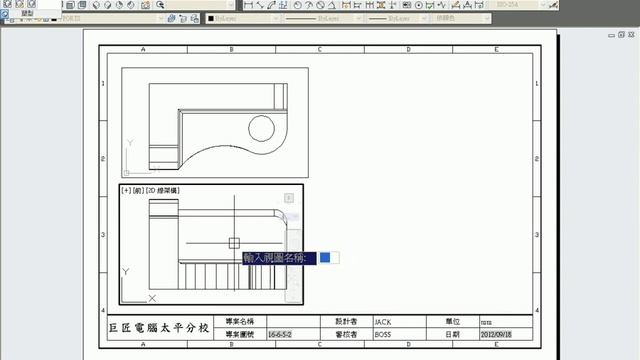This screenshot has width=640, height=360.
Task: Select the date 2012/09/18
Action: pos(496,334)
